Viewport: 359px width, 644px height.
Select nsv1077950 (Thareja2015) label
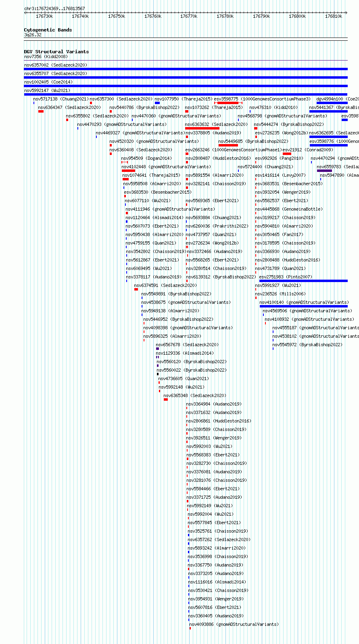click(184, 99)
